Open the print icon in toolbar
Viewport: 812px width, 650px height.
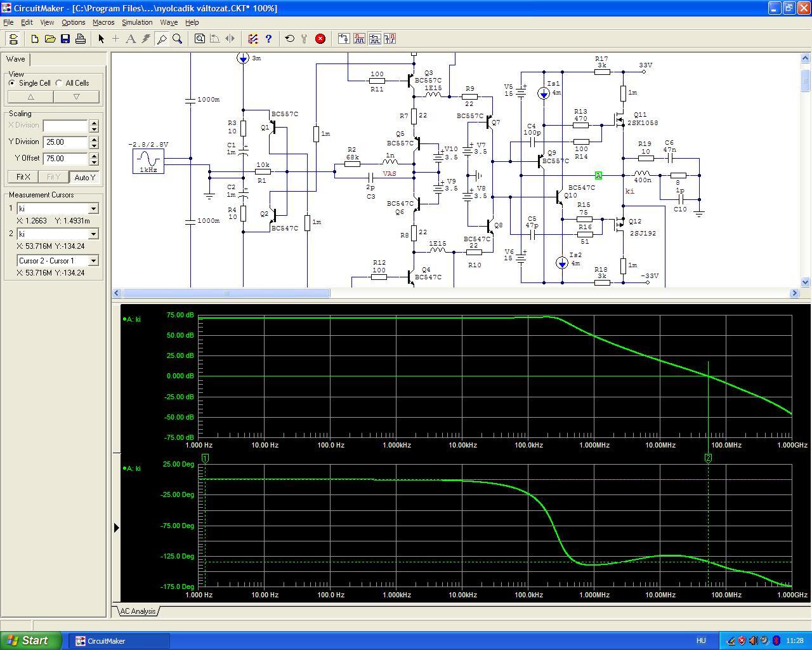click(x=81, y=39)
